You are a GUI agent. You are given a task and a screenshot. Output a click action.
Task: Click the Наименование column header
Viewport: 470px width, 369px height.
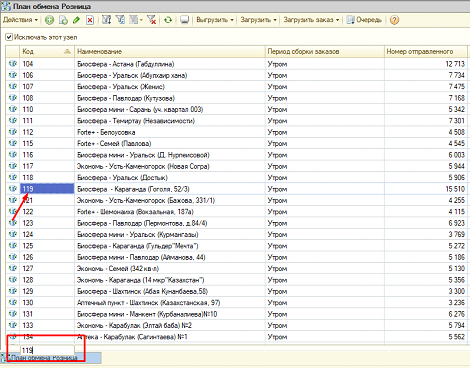170,52
